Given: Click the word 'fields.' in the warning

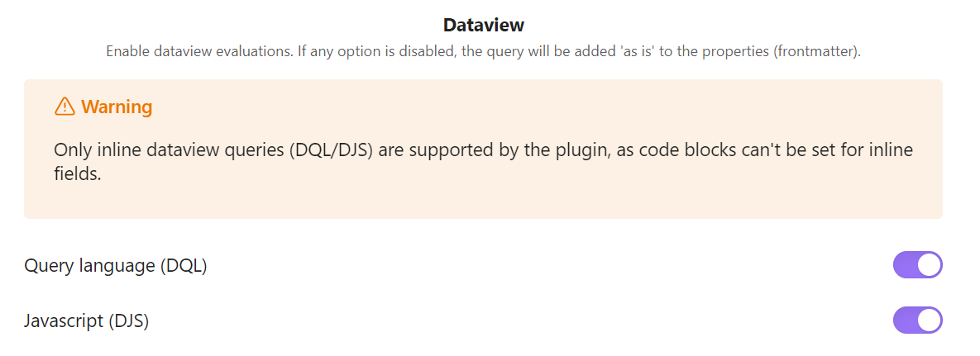Looking at the screenshot, I should 78,174.
